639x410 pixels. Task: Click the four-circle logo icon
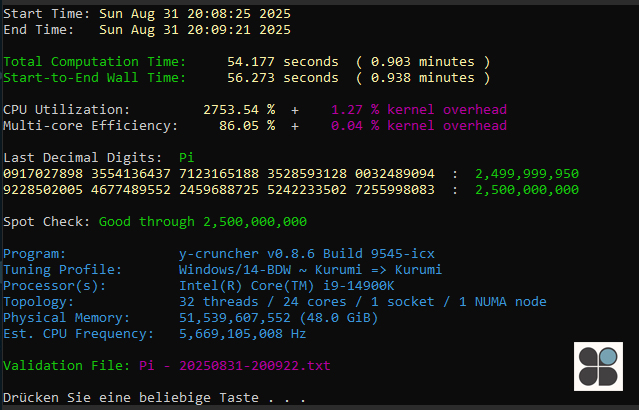(x=598, y=366)
